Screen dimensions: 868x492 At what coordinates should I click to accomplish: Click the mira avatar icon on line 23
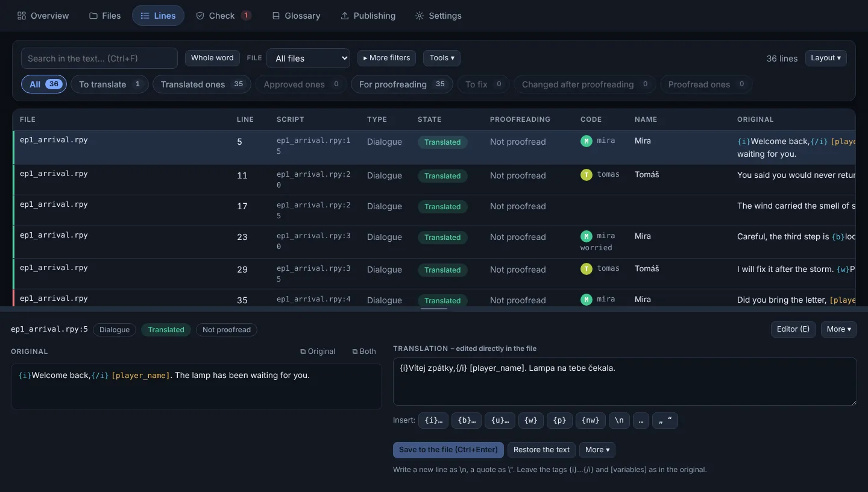586,236
